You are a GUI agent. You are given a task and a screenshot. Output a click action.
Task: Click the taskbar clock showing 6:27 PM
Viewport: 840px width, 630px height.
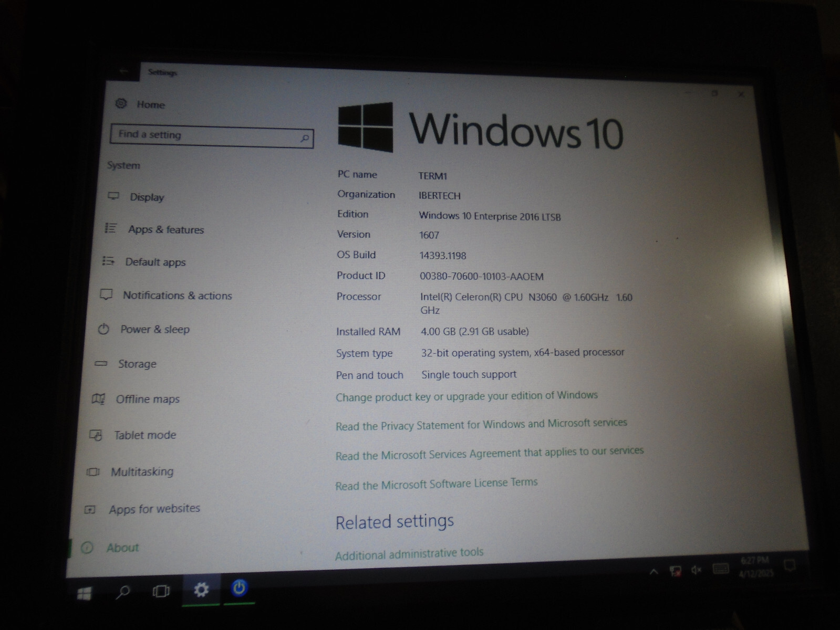756,567
